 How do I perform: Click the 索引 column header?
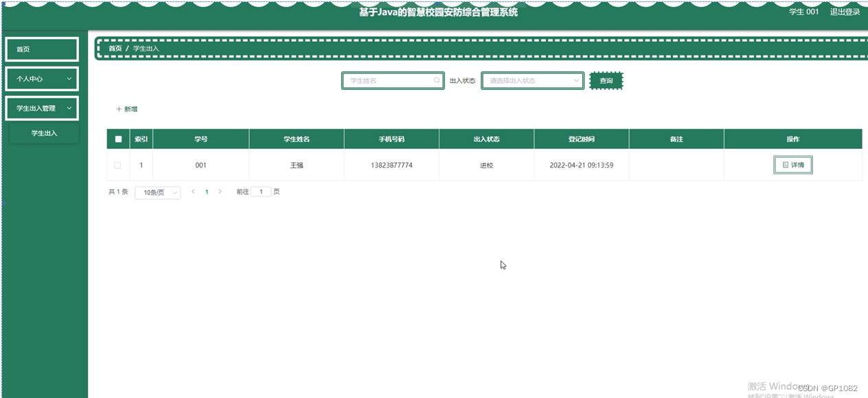[x=141, y=139]
